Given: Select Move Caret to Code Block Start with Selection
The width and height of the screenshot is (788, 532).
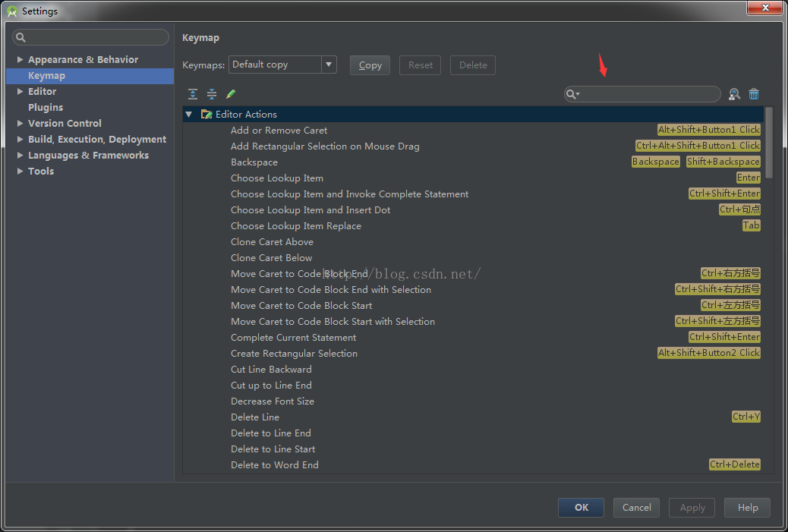Looking at the screenshot, I should pyautogui.click(x=473, y=322).
